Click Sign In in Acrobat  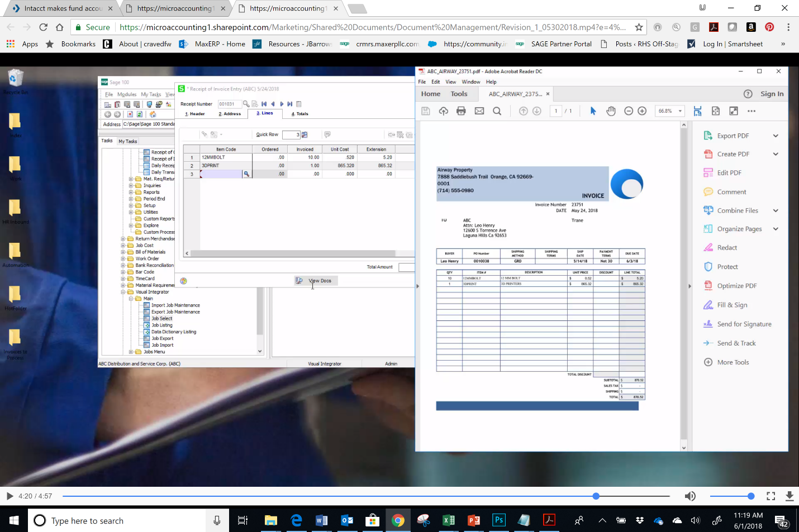click(x=772, y=94)
